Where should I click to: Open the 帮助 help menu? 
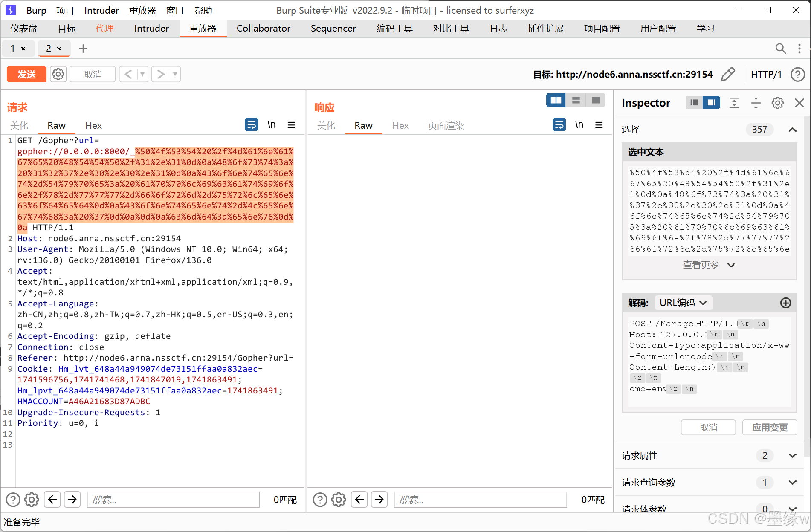point(203,11)
